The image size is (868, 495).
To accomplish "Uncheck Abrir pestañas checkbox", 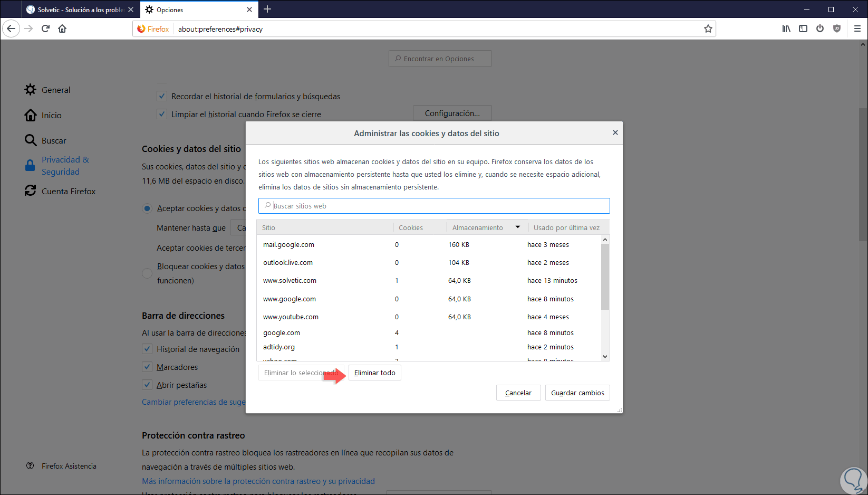I will tap(147, 385).
